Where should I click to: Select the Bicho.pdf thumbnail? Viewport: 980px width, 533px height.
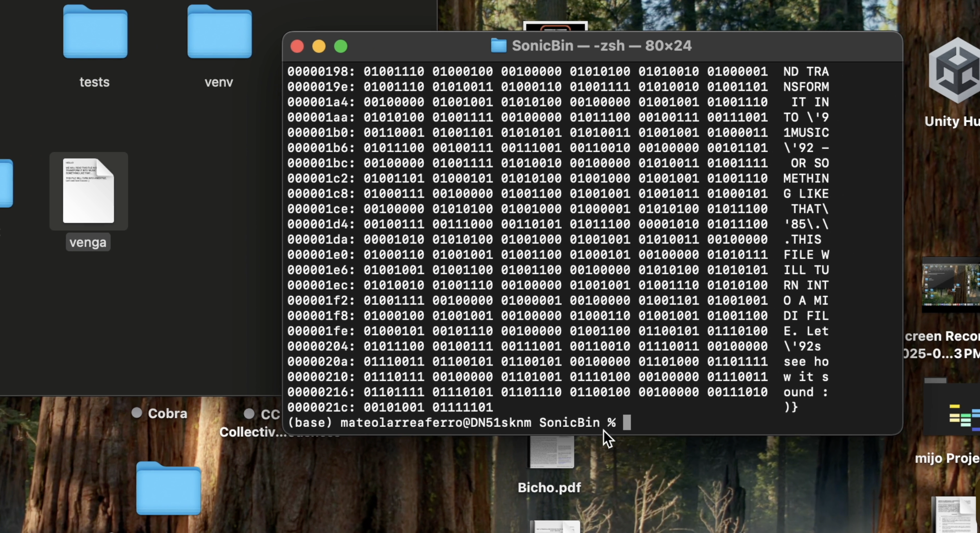[x=552, y=453]
